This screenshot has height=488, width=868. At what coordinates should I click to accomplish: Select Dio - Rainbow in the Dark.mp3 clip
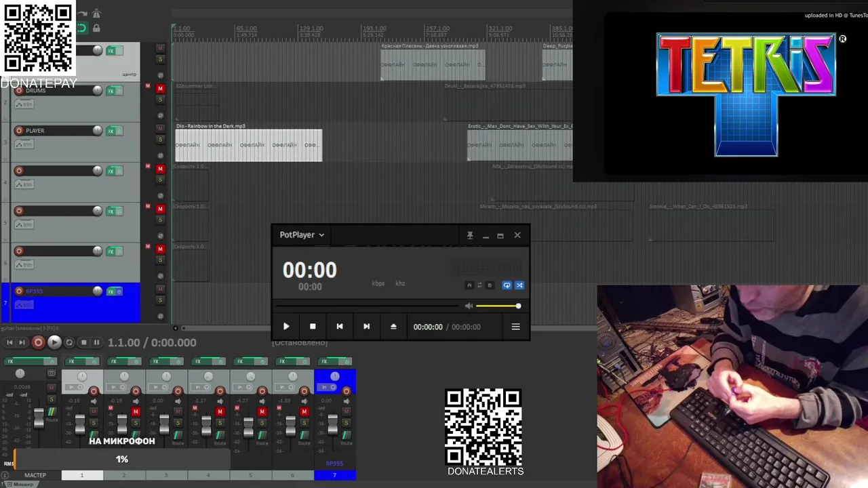(248, 145)
